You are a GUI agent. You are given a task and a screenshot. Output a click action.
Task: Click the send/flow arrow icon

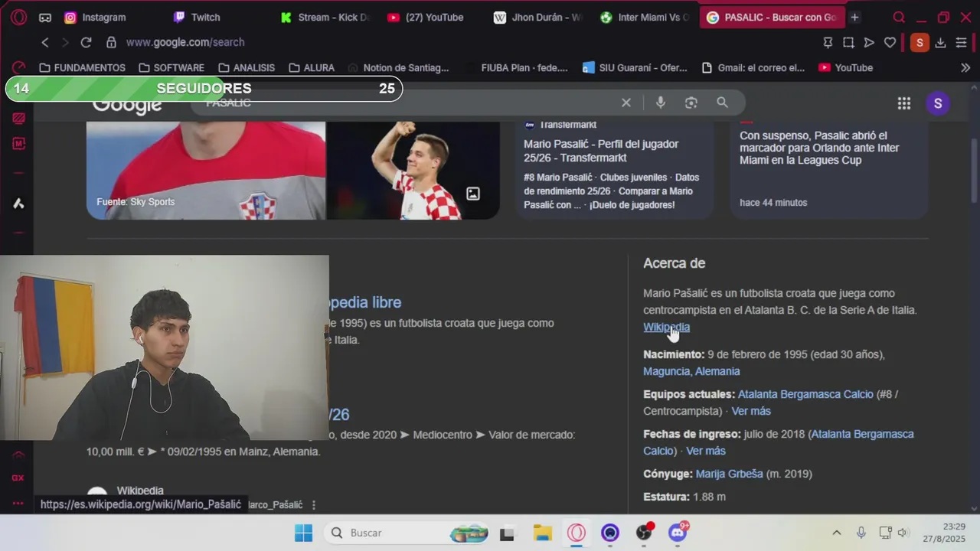(x=869, y=43)
